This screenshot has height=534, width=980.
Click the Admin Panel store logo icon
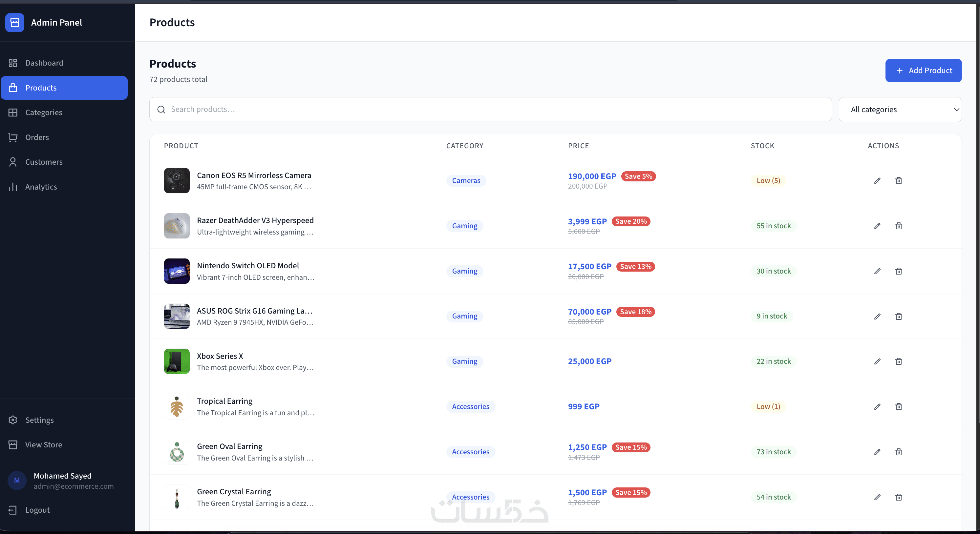(x=15, y=22)
